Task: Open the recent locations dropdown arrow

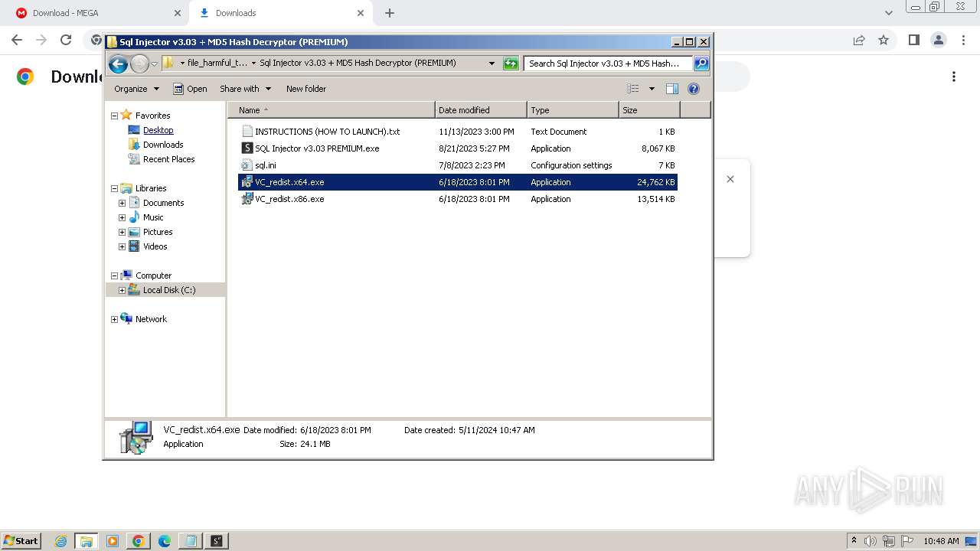Action: (x=154, y=64)
